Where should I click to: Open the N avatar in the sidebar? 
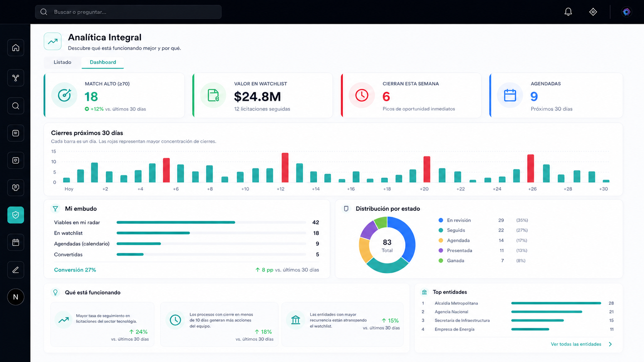(x=16, y=297)
